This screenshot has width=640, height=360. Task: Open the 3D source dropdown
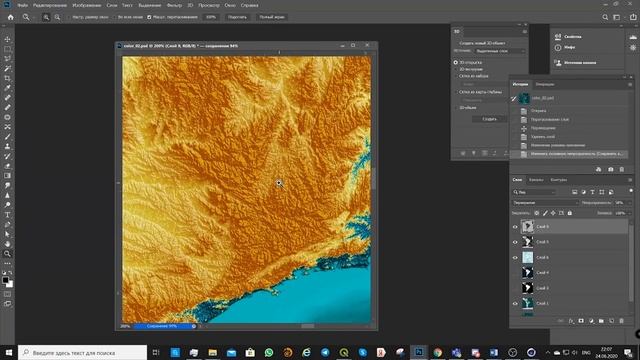point(500,51)
